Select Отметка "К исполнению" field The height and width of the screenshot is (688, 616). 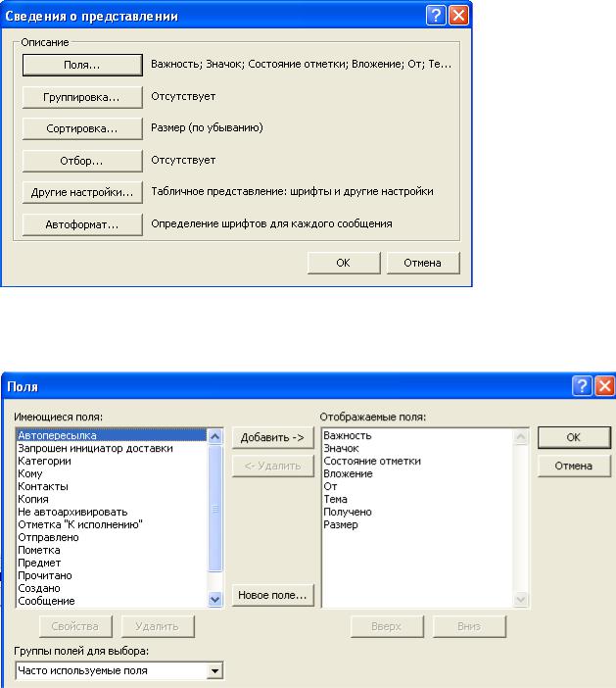pos(112,524)
